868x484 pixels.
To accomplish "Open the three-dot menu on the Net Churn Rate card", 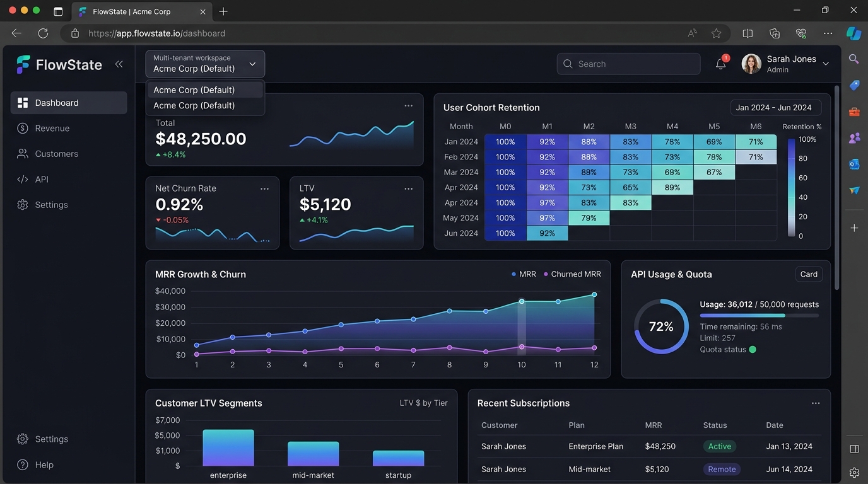I will tap(265, 188).
